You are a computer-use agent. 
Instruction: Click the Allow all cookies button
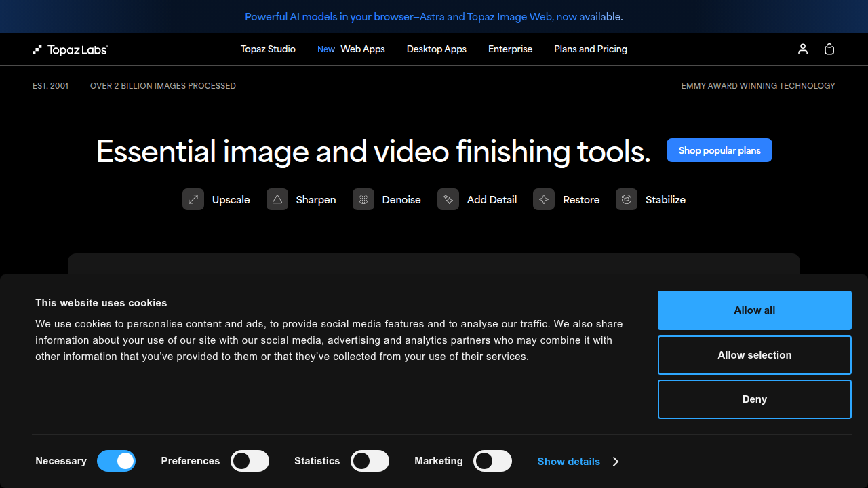[755, 310]
